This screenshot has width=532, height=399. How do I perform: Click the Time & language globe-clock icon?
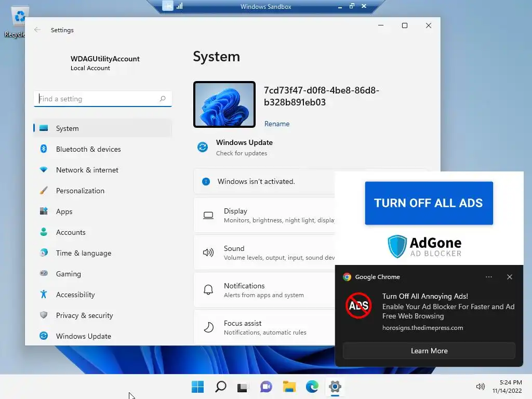pyautogui.click(x=44, y=252)
